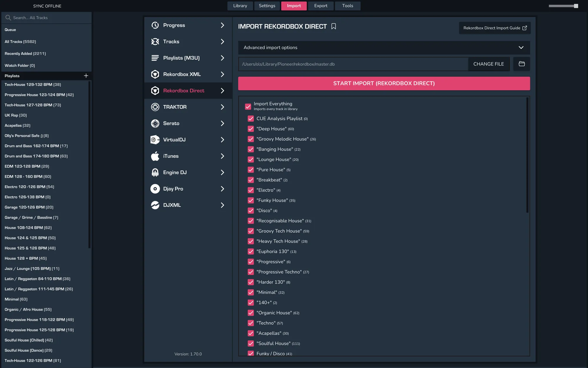Viewport: 588px width, 368px height.
Task: Uncheck the "Acapellas" playlist for import
Action: tap(251, 333)
